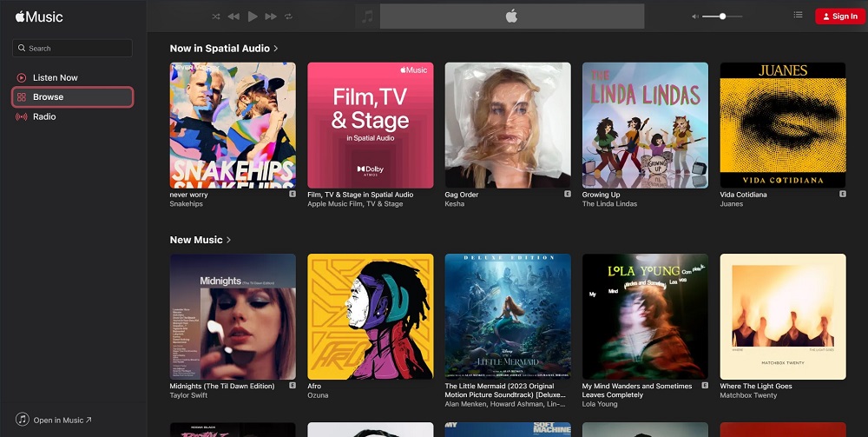Open the playing next queue list

tap(798, 15)
